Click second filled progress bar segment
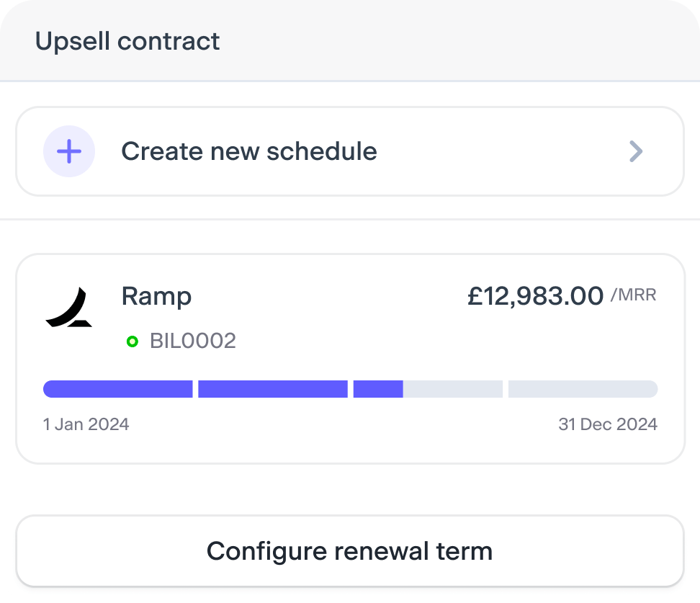 (x=273, y=389)
